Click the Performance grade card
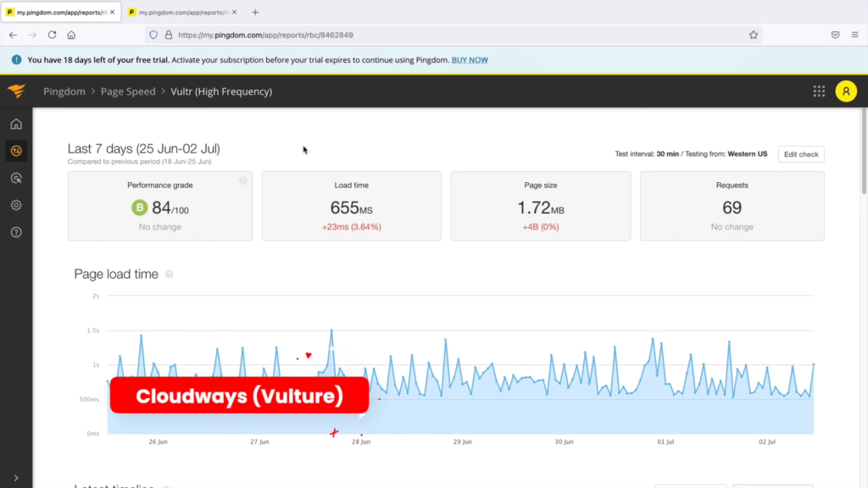868x488 pixels. pos(160,206)
